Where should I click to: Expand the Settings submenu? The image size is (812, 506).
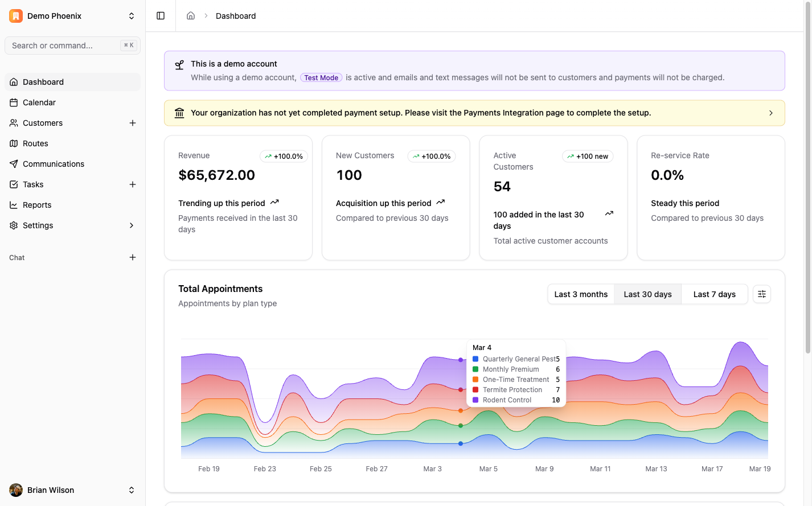pyautogui.click(x=132, y=225)
